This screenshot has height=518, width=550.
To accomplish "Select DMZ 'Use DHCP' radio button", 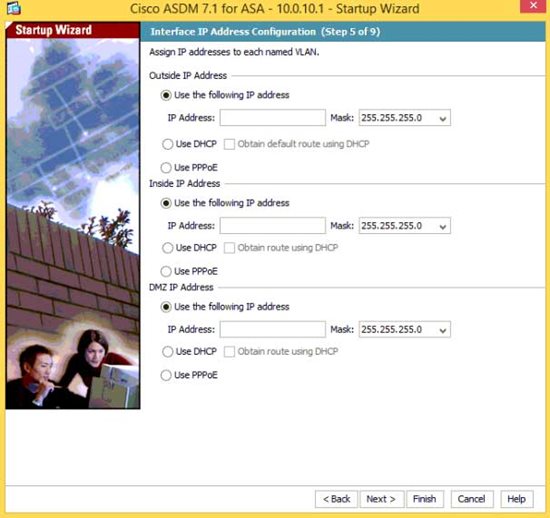I will [x=168, y=352].
